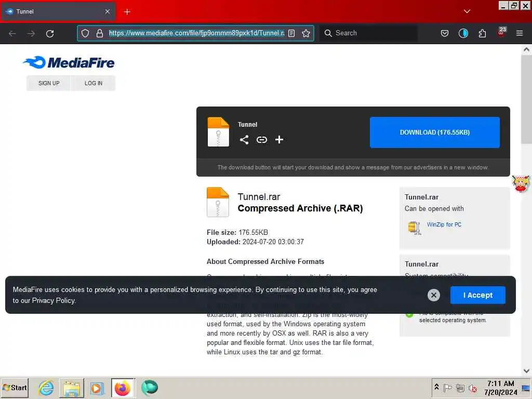This screenshot has width=532, height=399.
Task: Click the Show desktop tray button
Action: coord(526,388)
